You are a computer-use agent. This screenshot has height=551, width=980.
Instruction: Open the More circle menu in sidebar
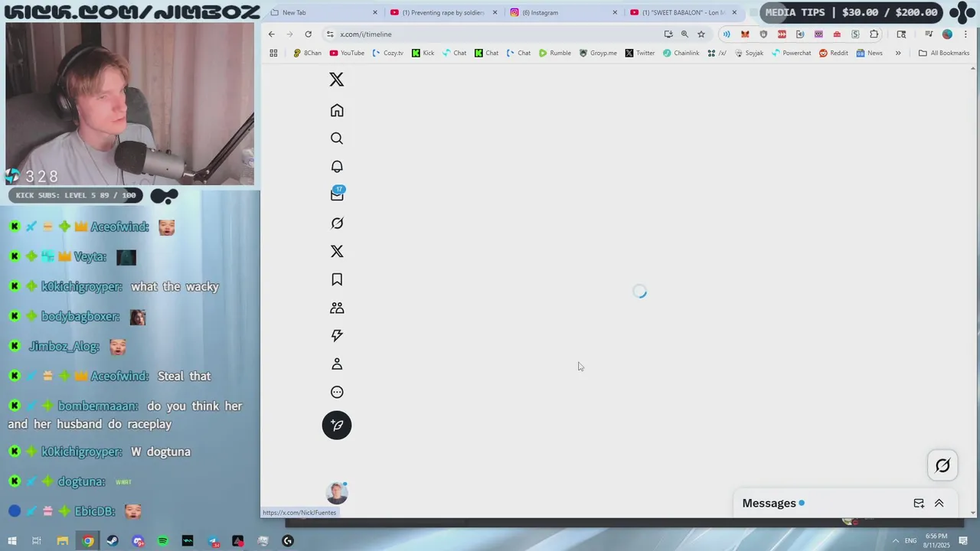click(337, 392)
